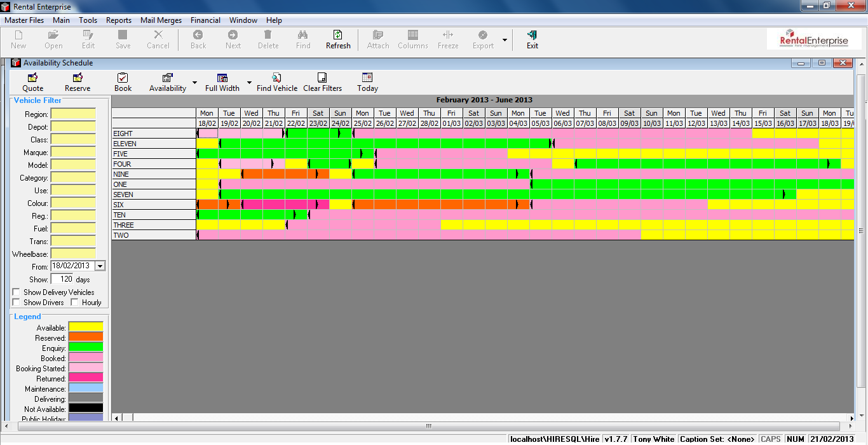This screenshot has height=445, width=868.
Task: Select vehicle row SEVEN
Action: click(x=154, y=195)
